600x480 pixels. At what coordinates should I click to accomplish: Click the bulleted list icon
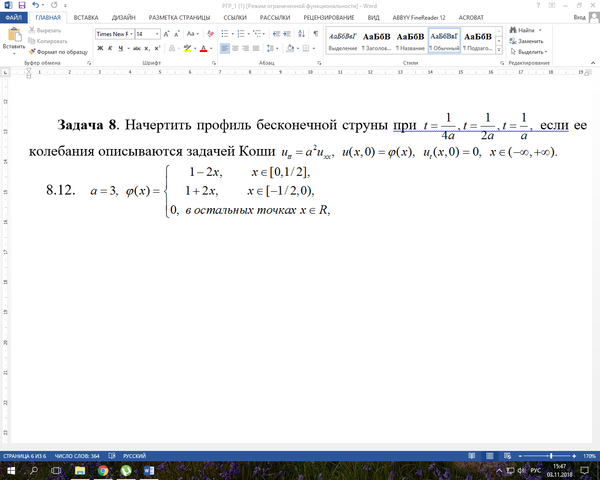tap(225, 33)
